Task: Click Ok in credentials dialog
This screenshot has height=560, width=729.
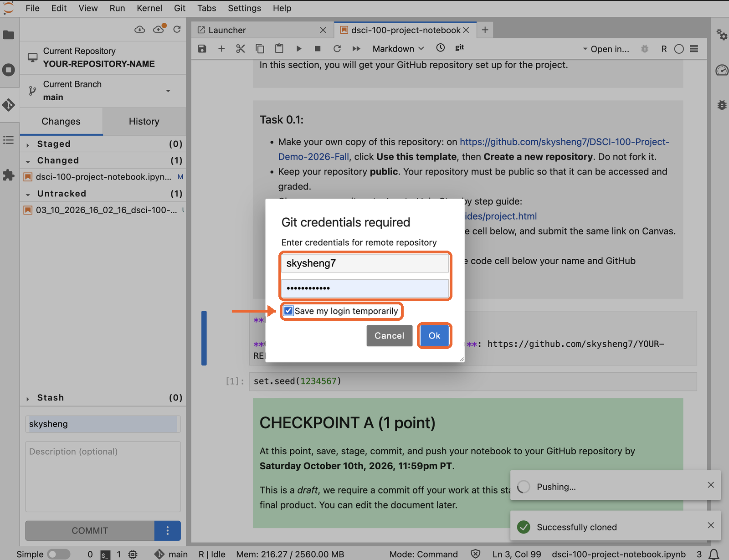Action: [434, 335]
